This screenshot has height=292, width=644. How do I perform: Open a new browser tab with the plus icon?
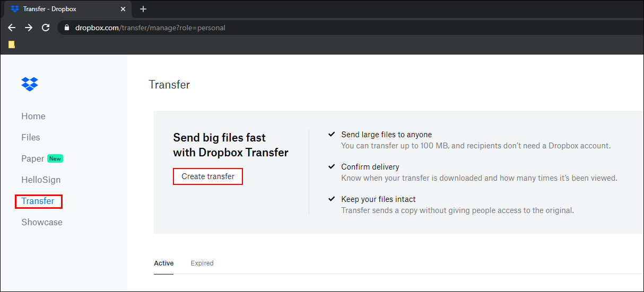tap(143, 9)
